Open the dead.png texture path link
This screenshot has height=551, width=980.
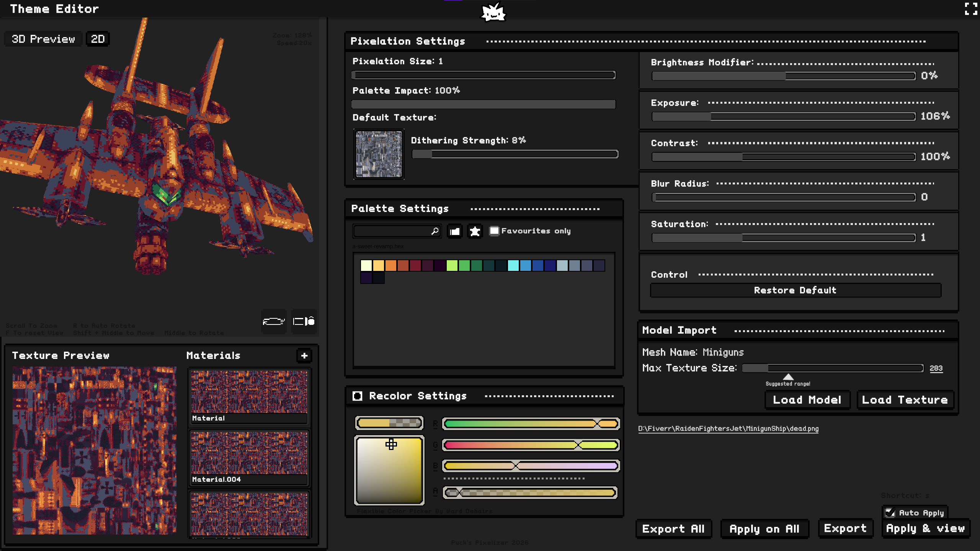(x=728, y=429)
